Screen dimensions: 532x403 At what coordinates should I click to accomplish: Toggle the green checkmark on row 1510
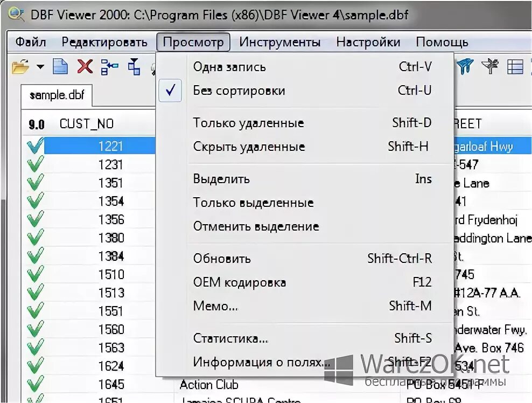pyautogui.click(x=35, y=274)
